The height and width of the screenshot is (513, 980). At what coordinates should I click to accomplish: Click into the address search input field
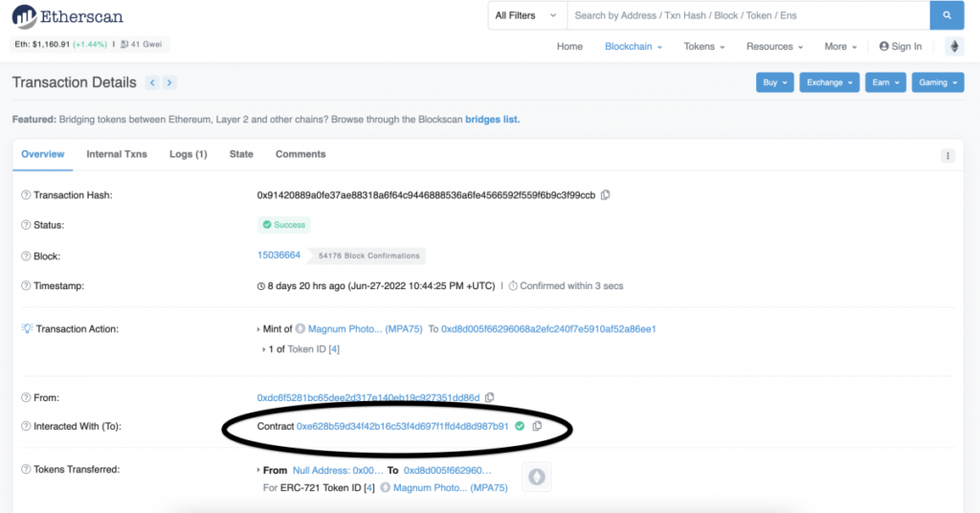(x=748, y=15)
